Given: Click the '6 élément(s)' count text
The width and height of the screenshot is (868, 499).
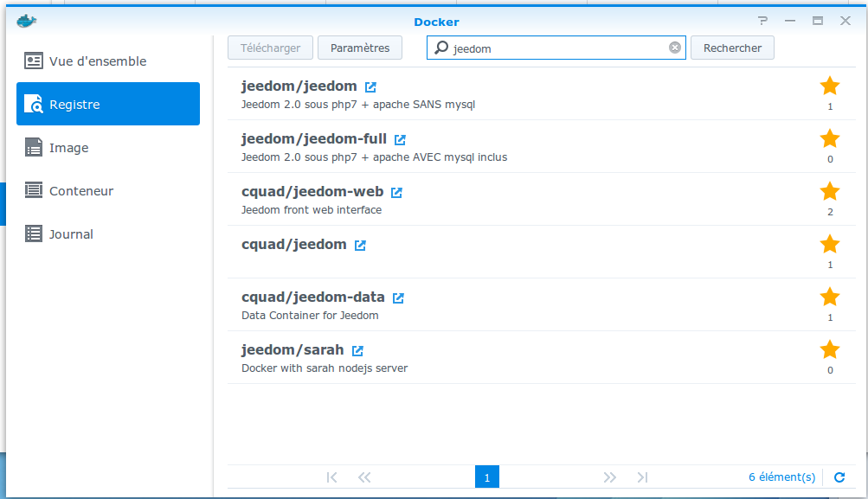Looking at the screenshot, I should point(781,477).
